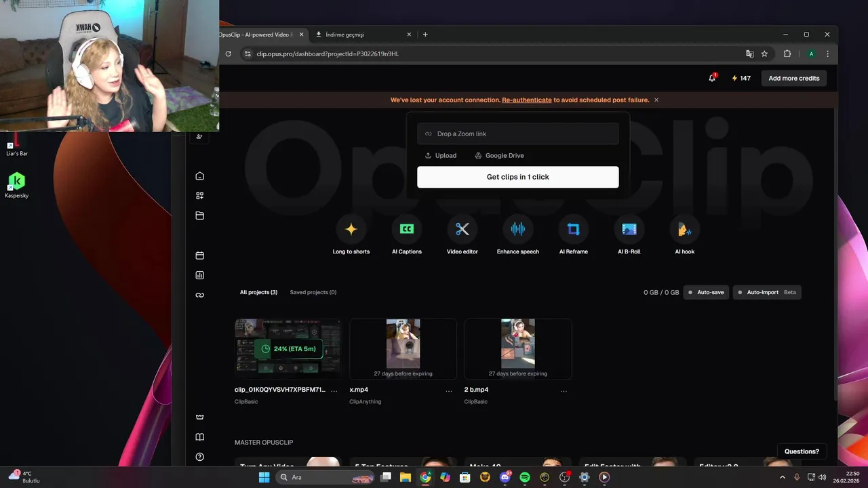
Task: Open the x.mp4 project thumbnail
Action: click(x=403, y=348)
